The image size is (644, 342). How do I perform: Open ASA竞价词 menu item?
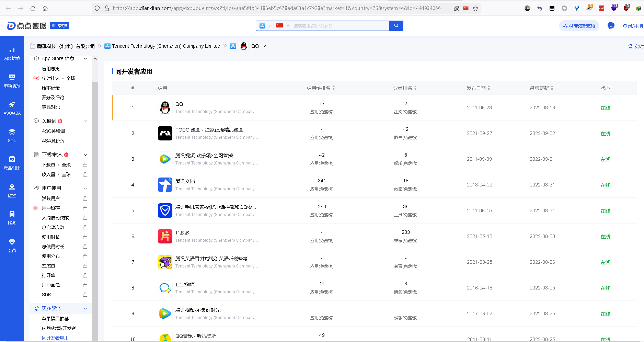(x=53, y=141)
